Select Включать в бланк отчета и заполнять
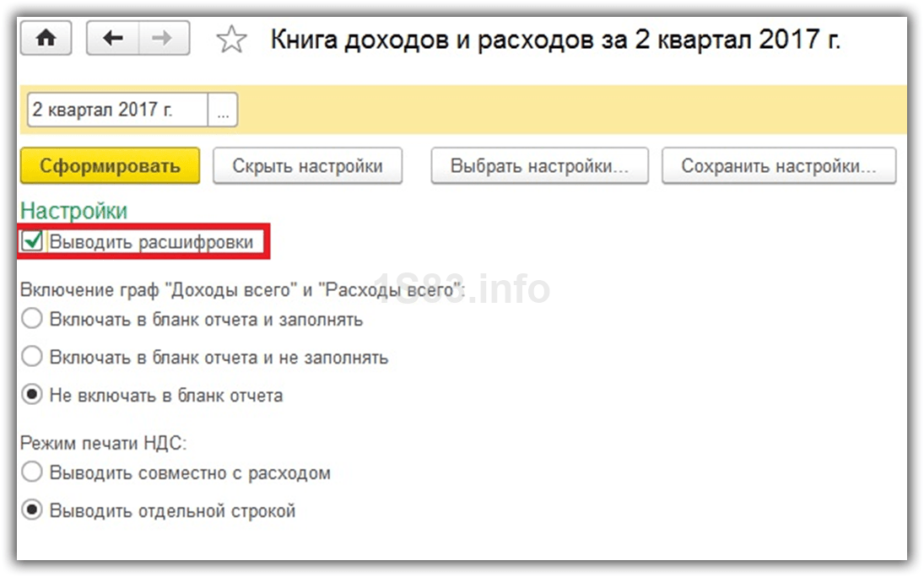Image resolution: width=924 pixels, height=577 pixels. (x=32, y=320)
